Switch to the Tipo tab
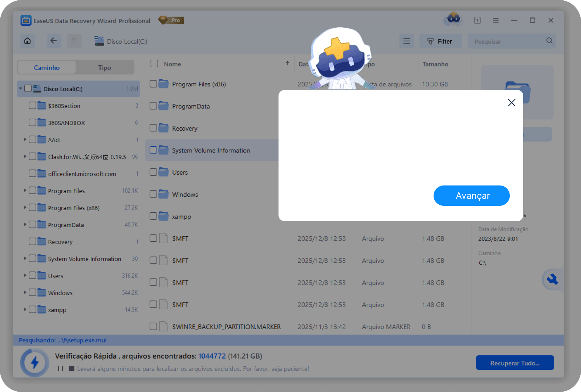This screenshot has width=581, height=392. click(x=105, y=68)
